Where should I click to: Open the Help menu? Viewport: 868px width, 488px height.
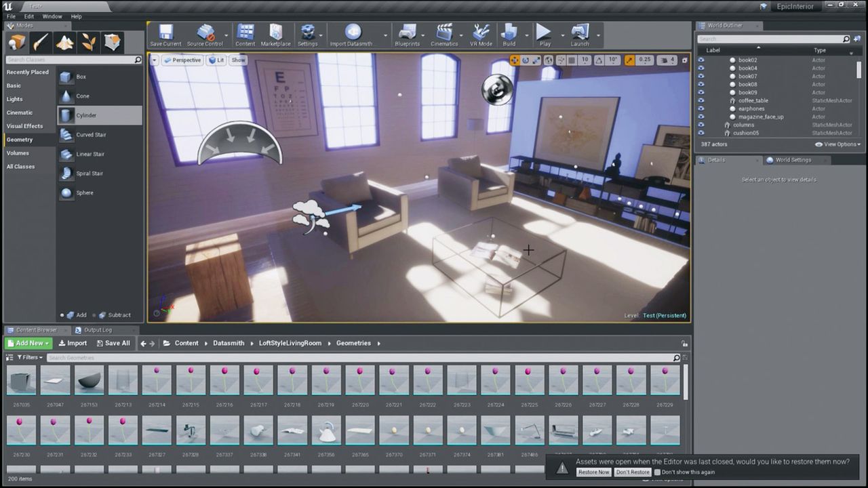76,16
